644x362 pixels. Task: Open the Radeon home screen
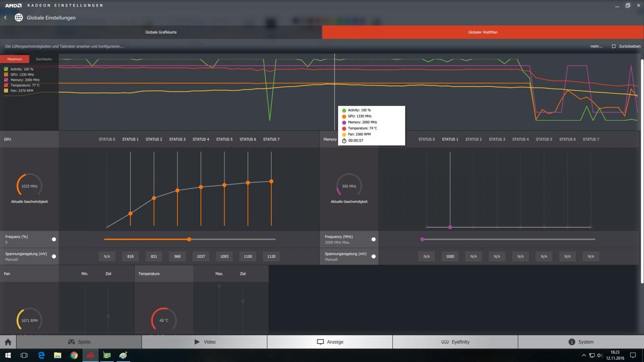[x=8, y=342]
